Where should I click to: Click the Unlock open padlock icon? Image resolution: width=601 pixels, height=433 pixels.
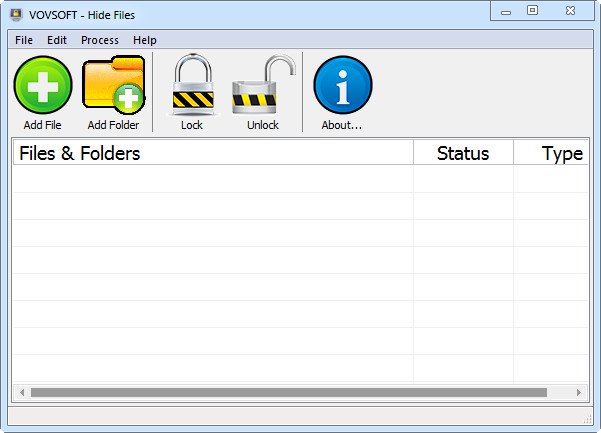263,84
